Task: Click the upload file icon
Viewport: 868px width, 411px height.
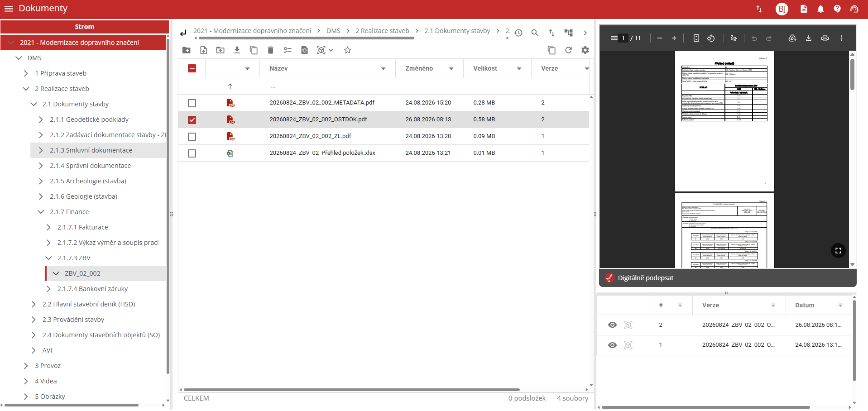Action: (203, 50)
